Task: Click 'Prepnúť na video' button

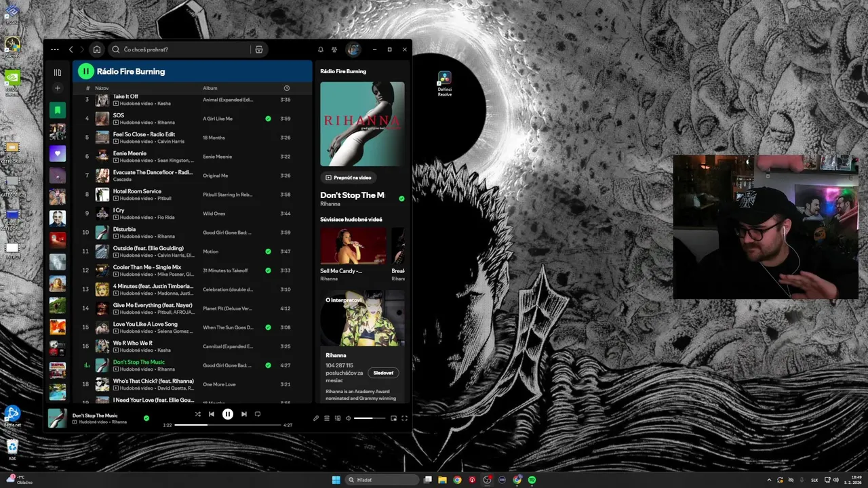Action: click(x=349, y=178)
